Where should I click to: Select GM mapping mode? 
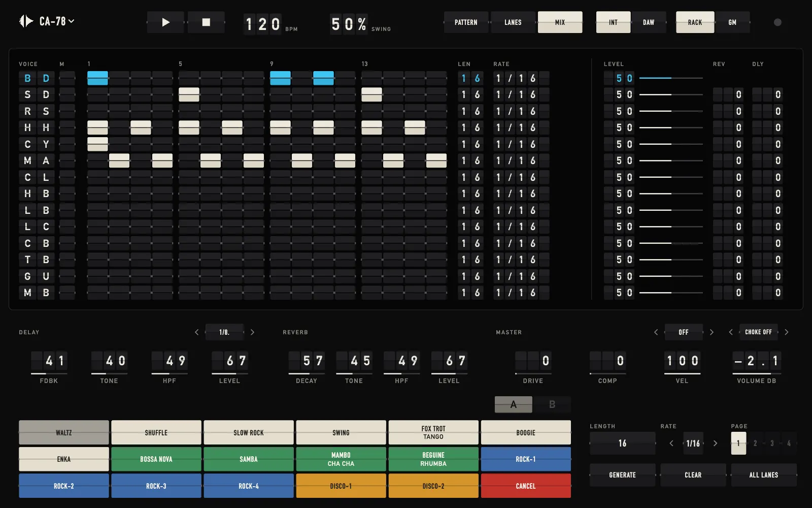tap(732, 22)
